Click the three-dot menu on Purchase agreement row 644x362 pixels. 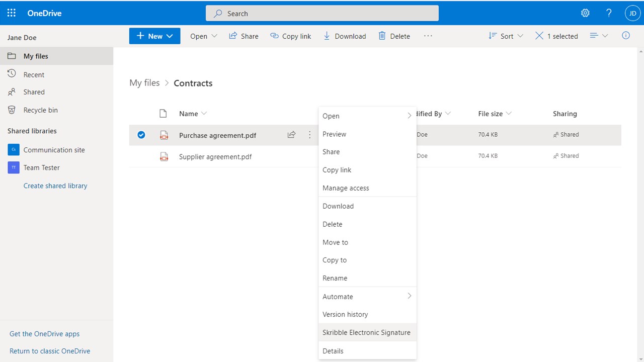pyautogui.click(x=309, y=135)
